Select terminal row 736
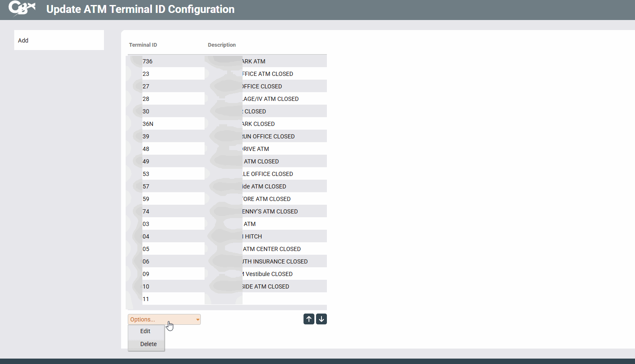This screenshot has height=364, width=635. 148,61
